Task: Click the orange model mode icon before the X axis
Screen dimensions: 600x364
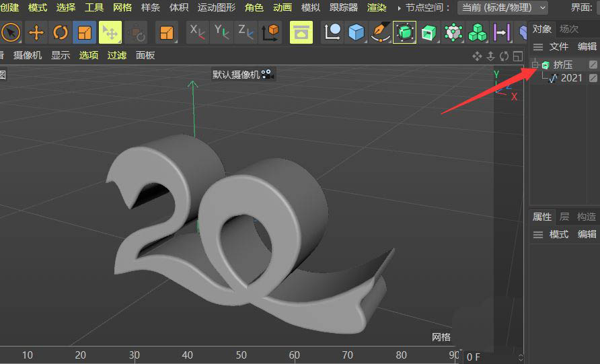Action: click(166, 32)
